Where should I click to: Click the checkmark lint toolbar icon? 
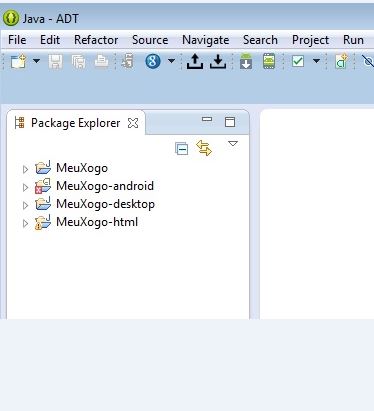pos(298,61)
